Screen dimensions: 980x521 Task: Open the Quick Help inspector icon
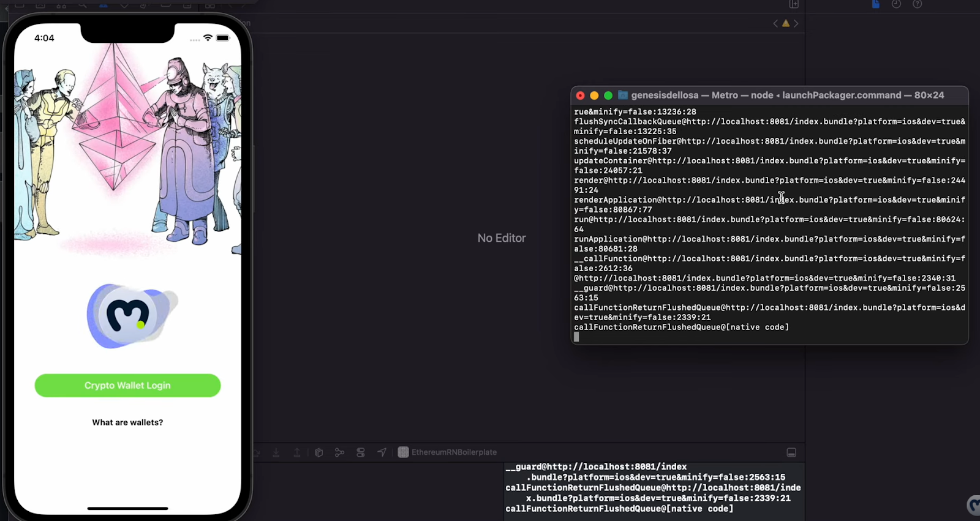[917, 4]
